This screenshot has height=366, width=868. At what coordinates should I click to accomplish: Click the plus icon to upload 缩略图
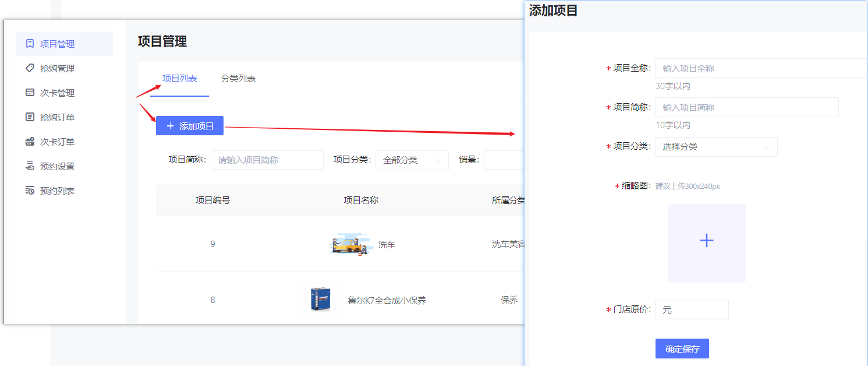pos(706,240)
